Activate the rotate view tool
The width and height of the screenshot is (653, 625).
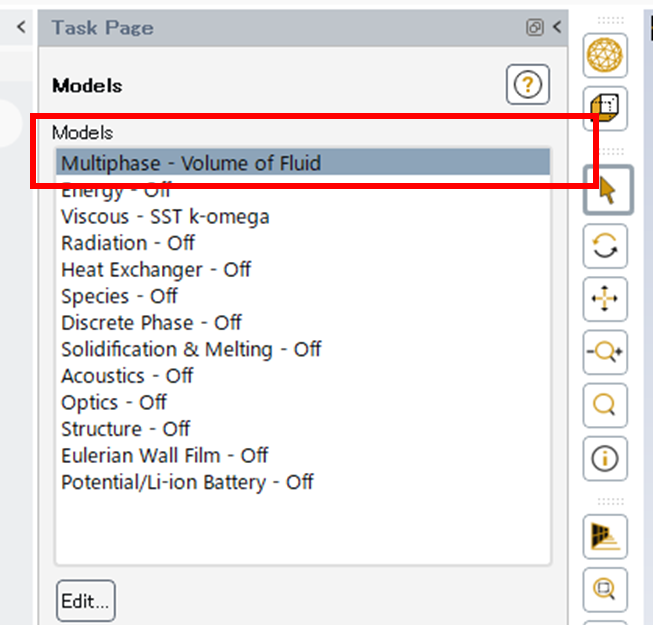click(605, 246)
